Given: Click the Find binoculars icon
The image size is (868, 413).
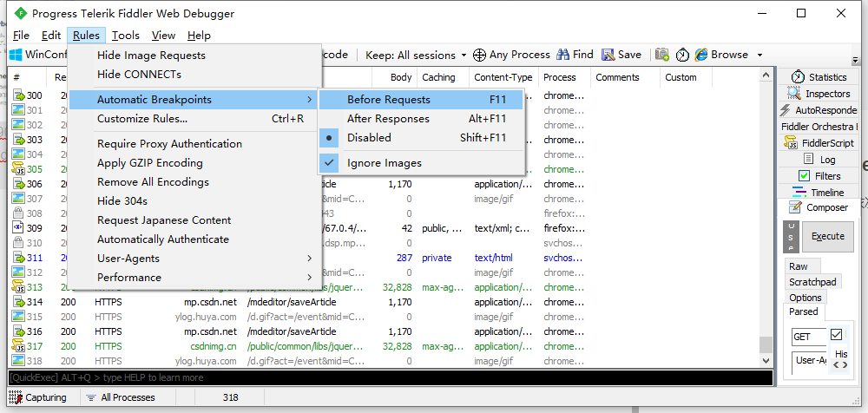Looking at the screenshot, I should [563, 55].
